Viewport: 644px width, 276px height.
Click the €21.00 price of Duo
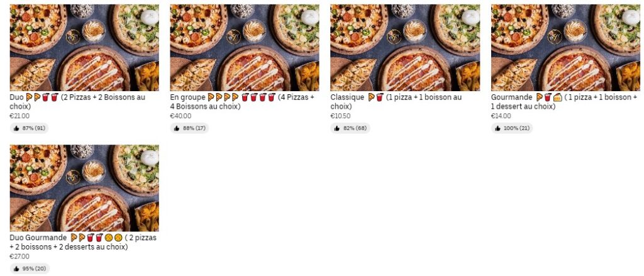[x=19, y=116]
